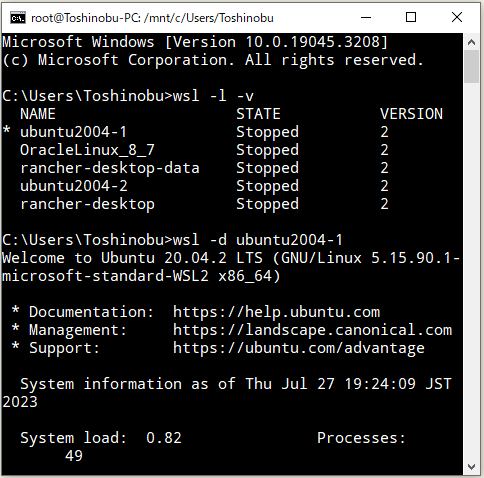484x478 pixels.
Task: Minimize the terminal window
Action: tap(366, 17)
